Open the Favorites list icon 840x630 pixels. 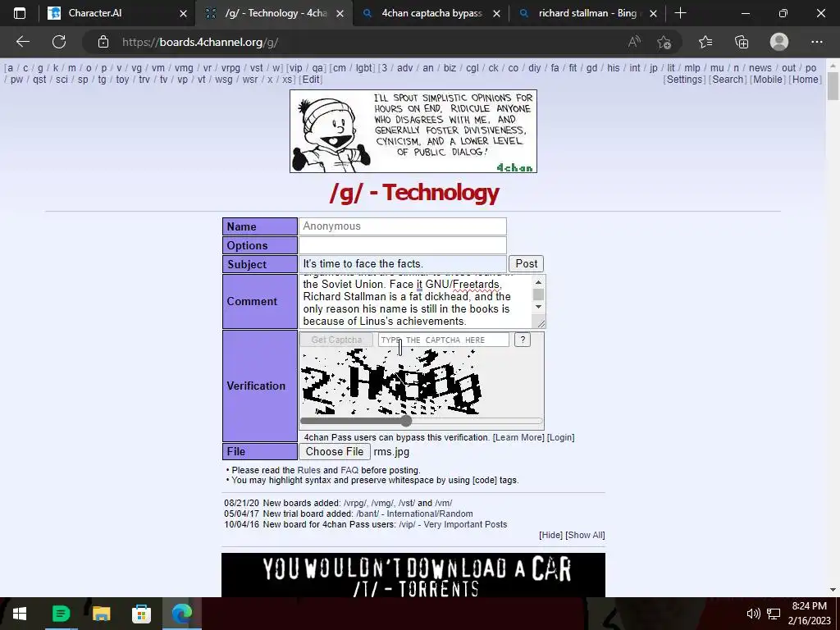click(705, 42)
